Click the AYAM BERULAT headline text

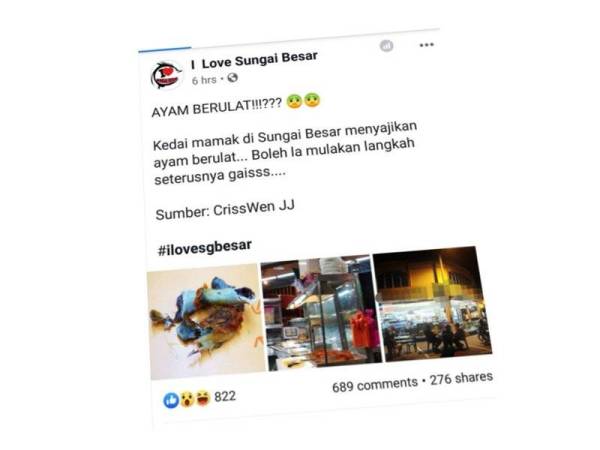click(x=217, y=107)
